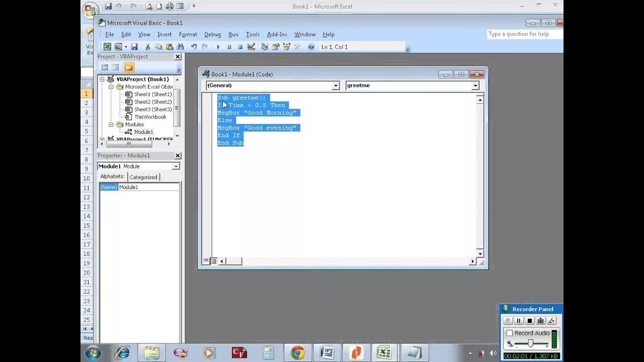644x362 pixels.
Task: Click the Cut scissors icon
Action: tap(147, 47)
